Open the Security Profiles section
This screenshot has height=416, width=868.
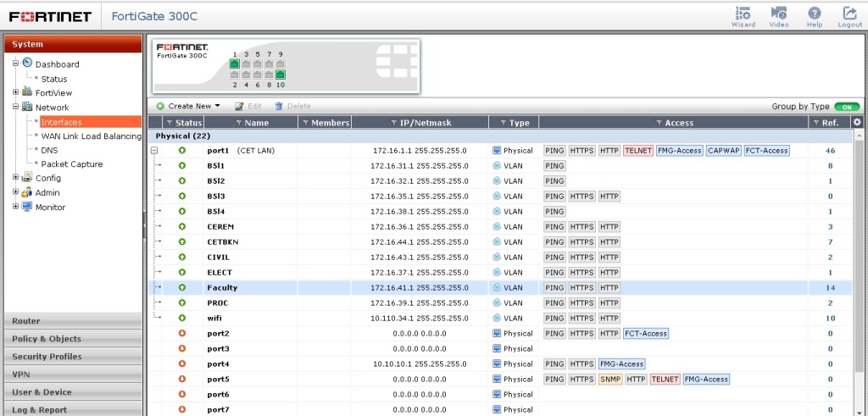[73, 356]
